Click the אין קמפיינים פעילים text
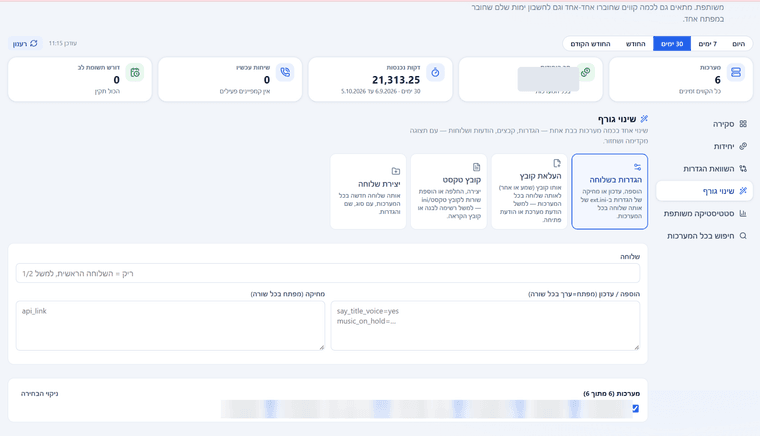Viewport: 760px width, 436px height. coord(245,92)
